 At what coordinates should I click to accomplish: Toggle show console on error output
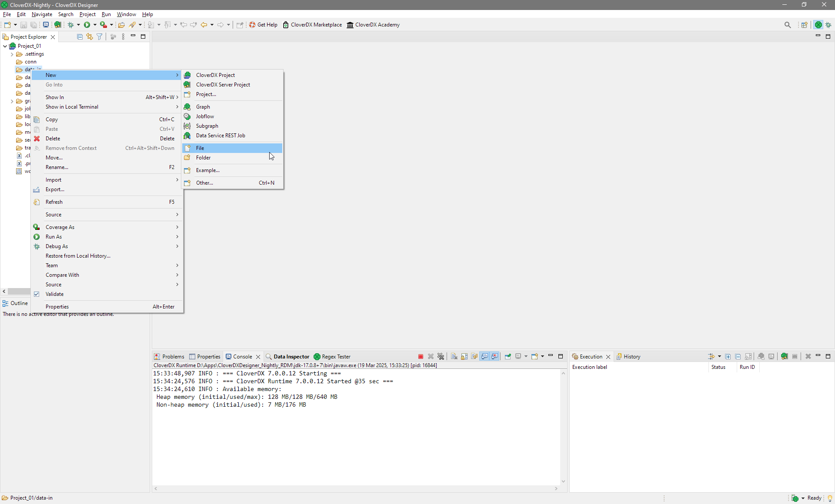coord(494,357)
